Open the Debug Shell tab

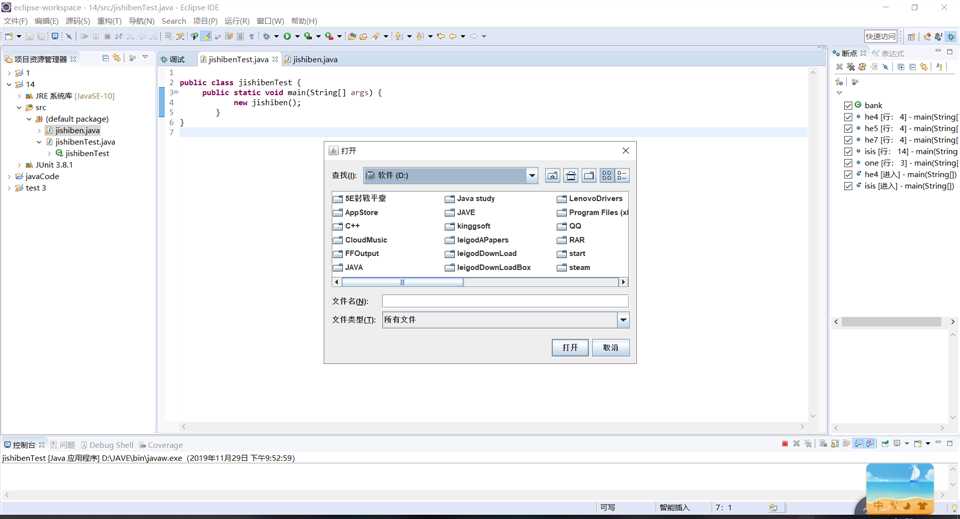[107, 445]
